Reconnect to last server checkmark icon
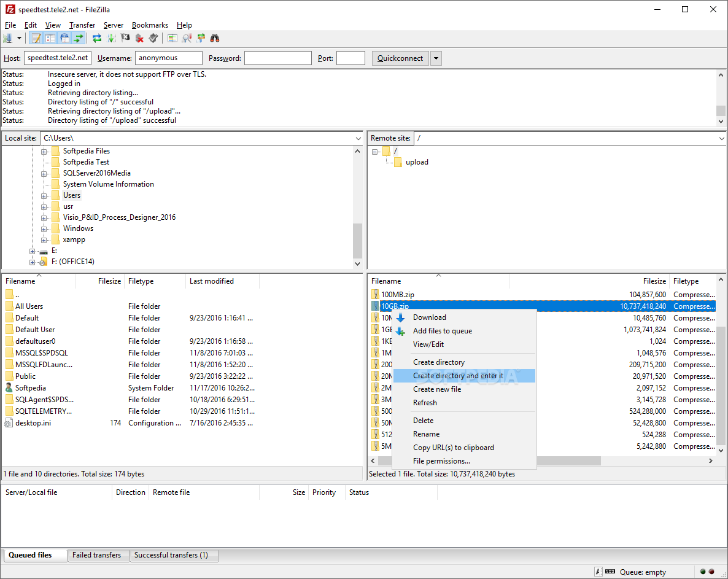This screenshot has width=728, height=579. (153, 39)
